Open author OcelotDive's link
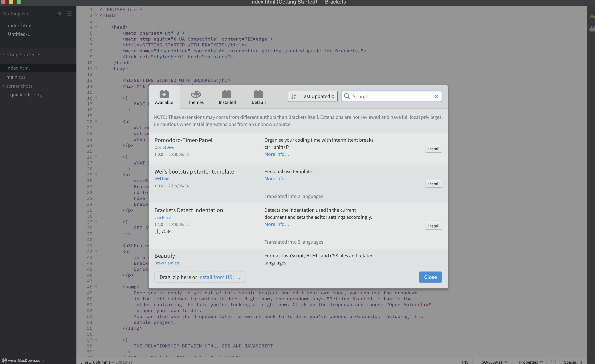This screenshot has width=595, height=364. point(164,147)
